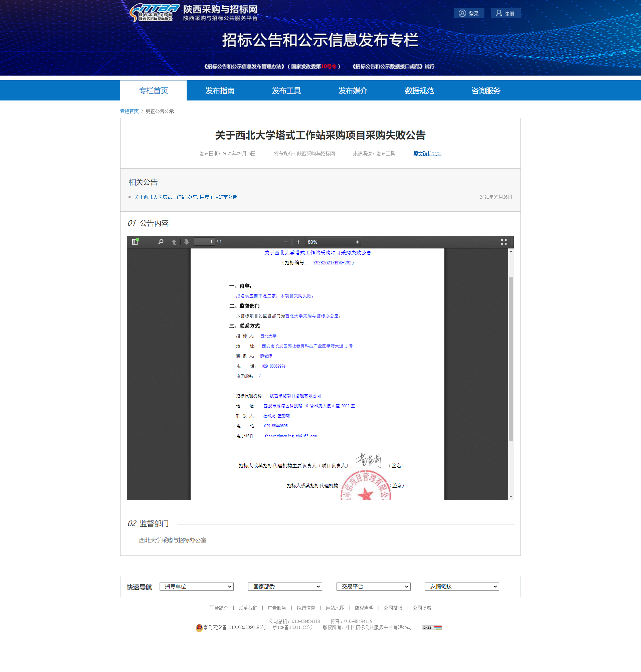
Task: Go to next PDF page arrow
Action: tap(187, 242)
